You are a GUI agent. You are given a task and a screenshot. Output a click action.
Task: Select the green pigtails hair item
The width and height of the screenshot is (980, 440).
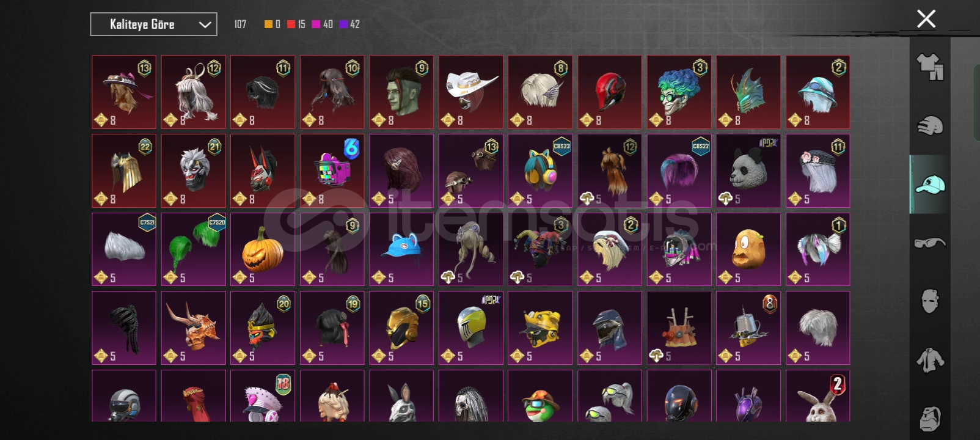(x=193, y=249)
